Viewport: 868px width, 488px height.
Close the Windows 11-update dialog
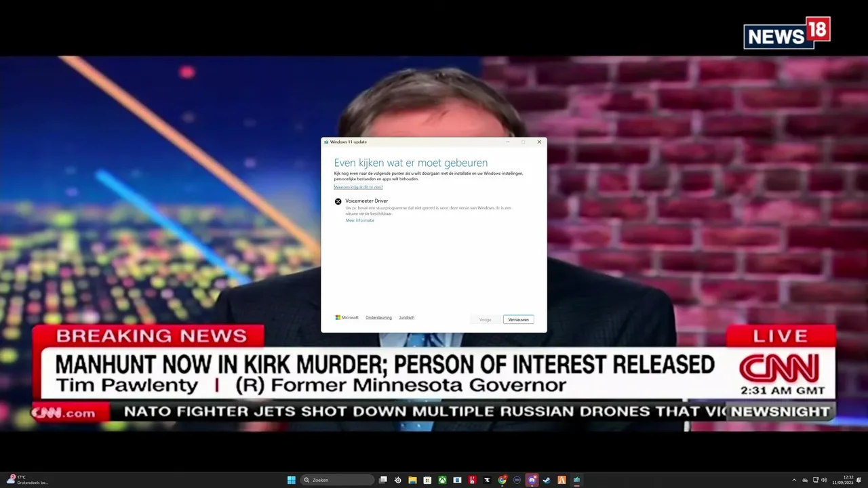tap(539, 142)
